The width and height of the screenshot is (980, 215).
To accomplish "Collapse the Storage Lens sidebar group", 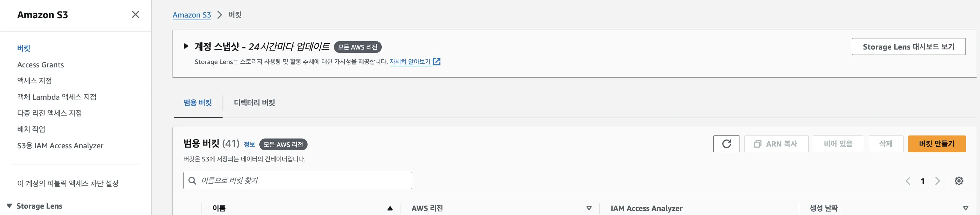I will [9, 206].
